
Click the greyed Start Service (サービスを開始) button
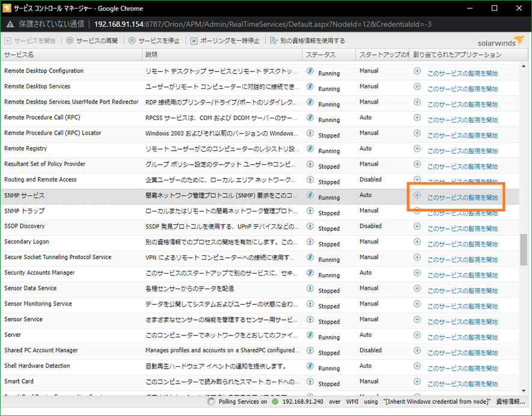30,41
